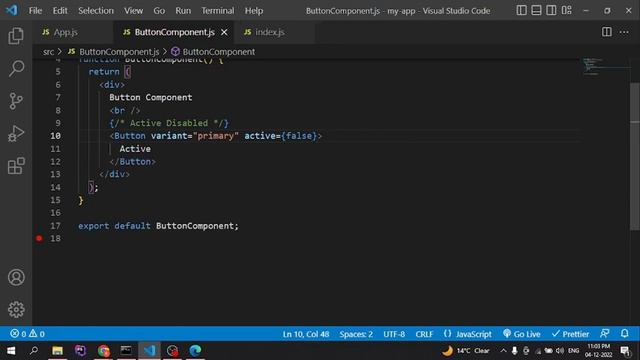
Task: Open the feedback icon in status bar
Action: pos(605,334)
